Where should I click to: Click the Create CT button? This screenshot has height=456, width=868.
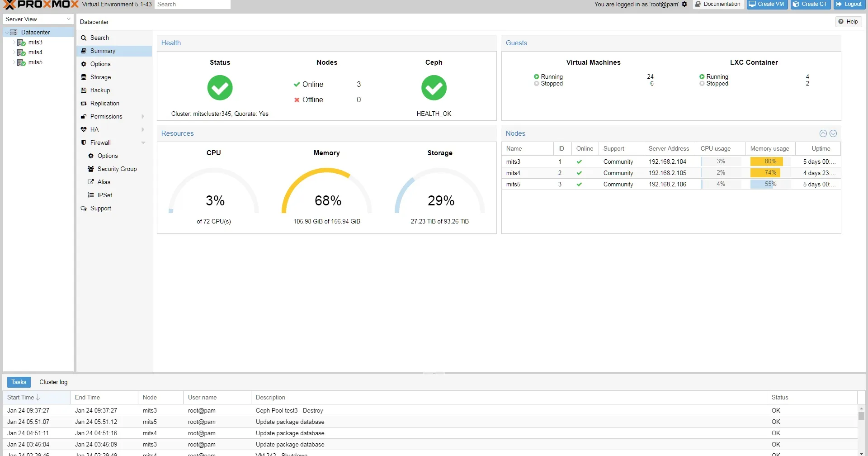coord(811,4)
